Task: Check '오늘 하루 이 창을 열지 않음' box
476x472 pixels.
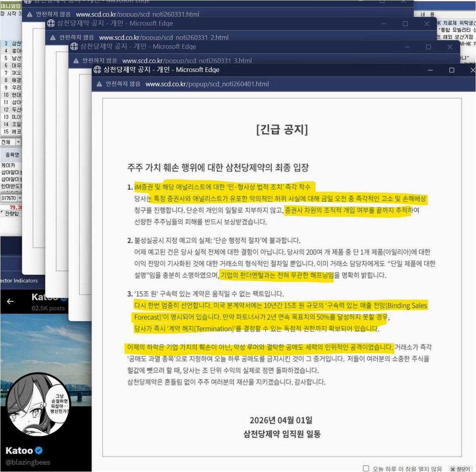Action: point(366,468)
